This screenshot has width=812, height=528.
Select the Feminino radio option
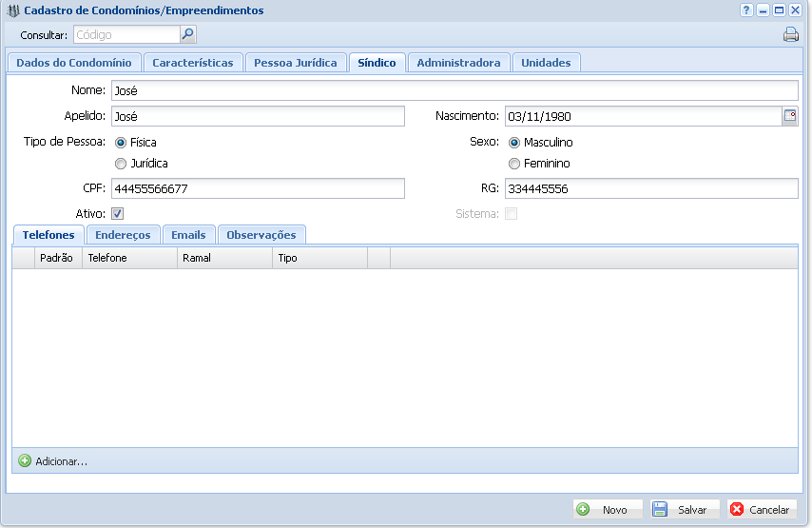[514, 164]
